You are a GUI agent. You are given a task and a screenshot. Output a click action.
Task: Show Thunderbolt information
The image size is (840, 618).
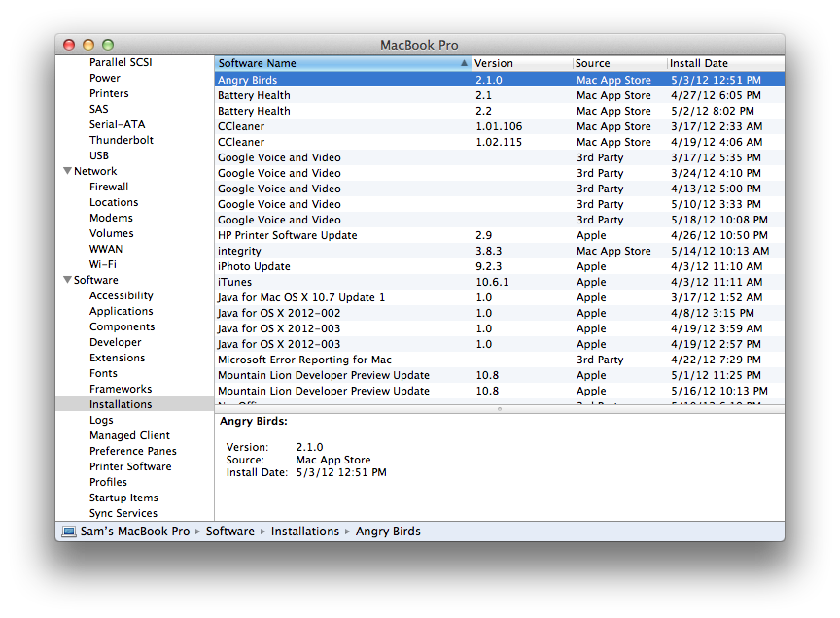(122, 140)
